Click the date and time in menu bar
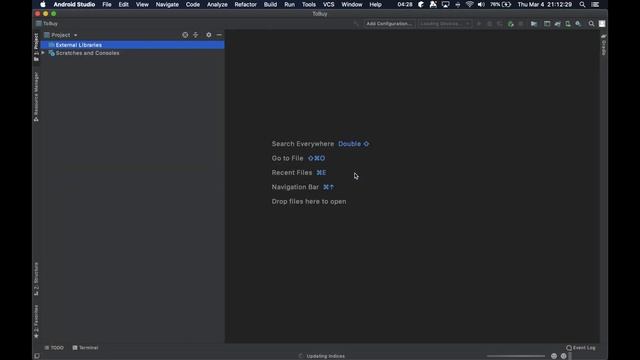640x360 pixels. pyautogui.click(x=545, y=4)
